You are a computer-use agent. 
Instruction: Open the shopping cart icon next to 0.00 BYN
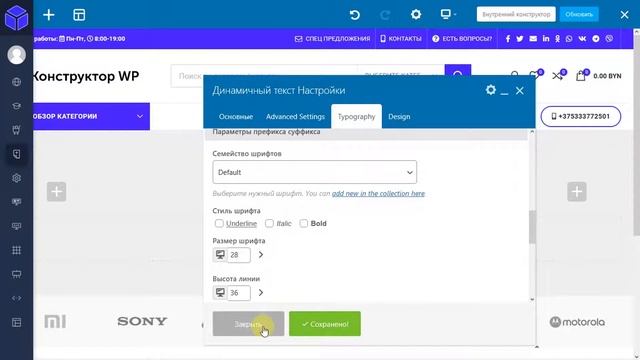tap(580, 76)
